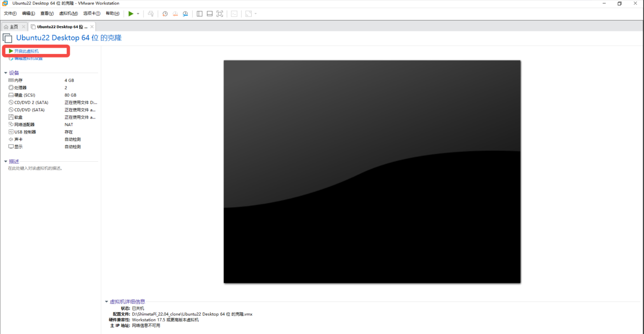Close the Ubuntu22 Desktop VM tab
644x334 pixels.
[x=92, y=27]
